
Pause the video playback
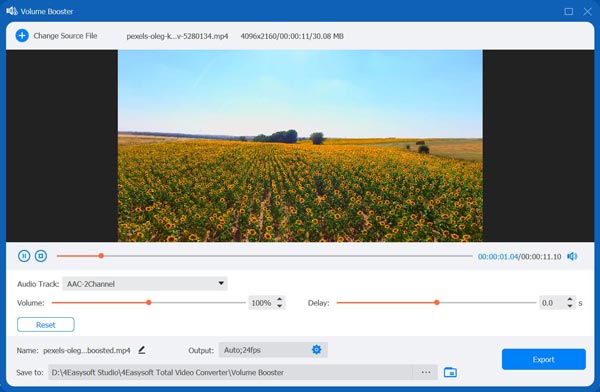pos(24,256)
